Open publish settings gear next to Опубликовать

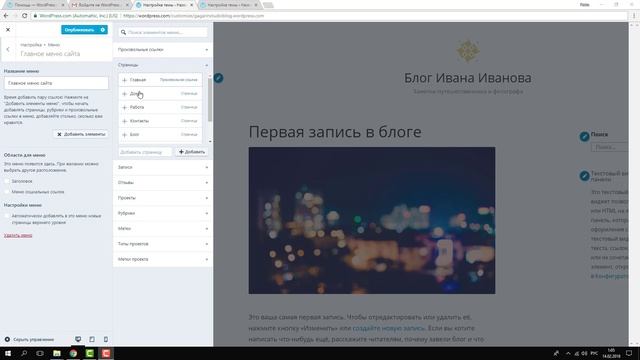pyautogui.click(x=103, y=30)
